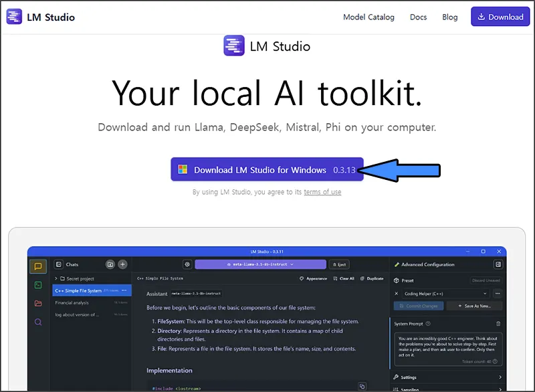Select the 'log about version of ...' chat
535x392 pixels.
point(92,314)
